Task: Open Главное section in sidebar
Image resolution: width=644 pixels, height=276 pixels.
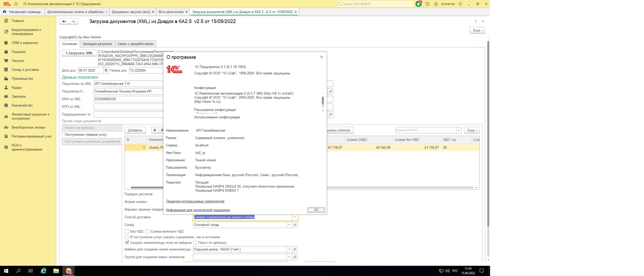Action: point(18,21)
